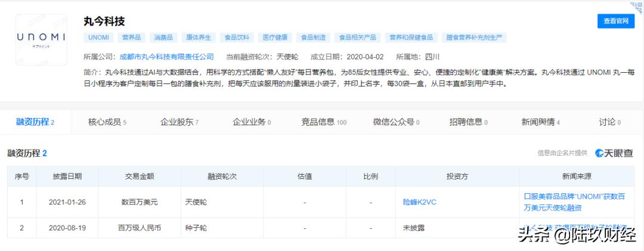Image resolution: width=644 pixels, height=251 pixels.
Task: Click the 信息由企名片提供 label
Action: coord(562,153)
